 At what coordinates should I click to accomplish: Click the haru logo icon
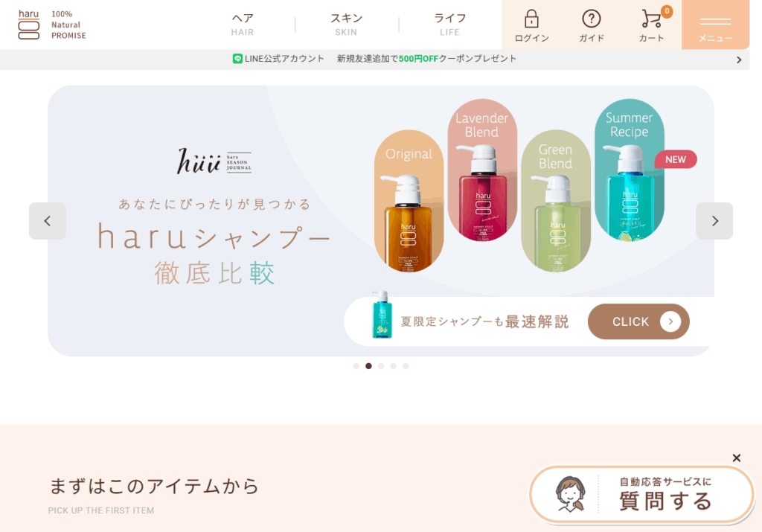pyautogui.click(x=29, y=25)
